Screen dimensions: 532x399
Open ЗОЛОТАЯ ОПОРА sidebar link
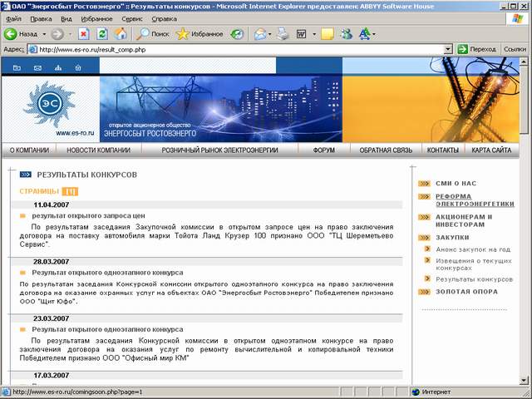coord(467,292)
